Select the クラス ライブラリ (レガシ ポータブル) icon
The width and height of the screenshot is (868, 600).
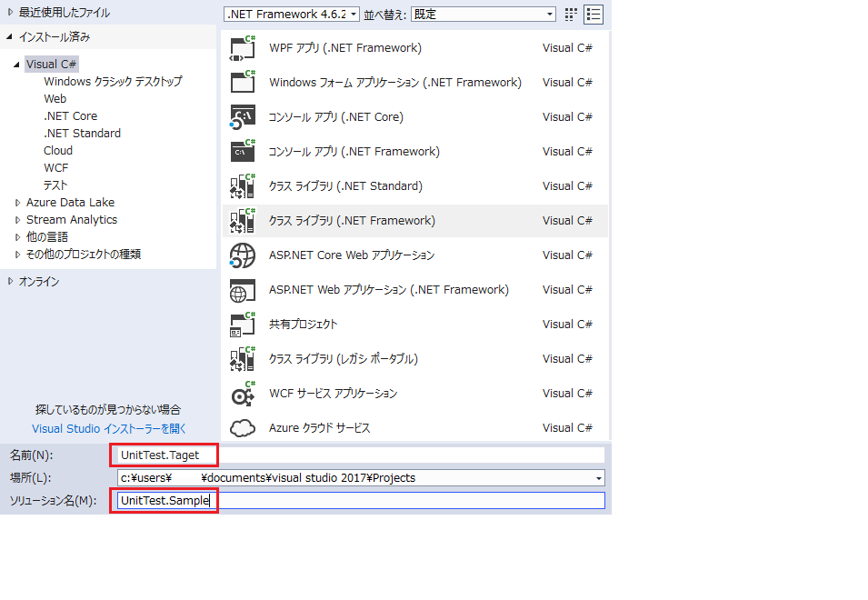[x=243, y=359]
